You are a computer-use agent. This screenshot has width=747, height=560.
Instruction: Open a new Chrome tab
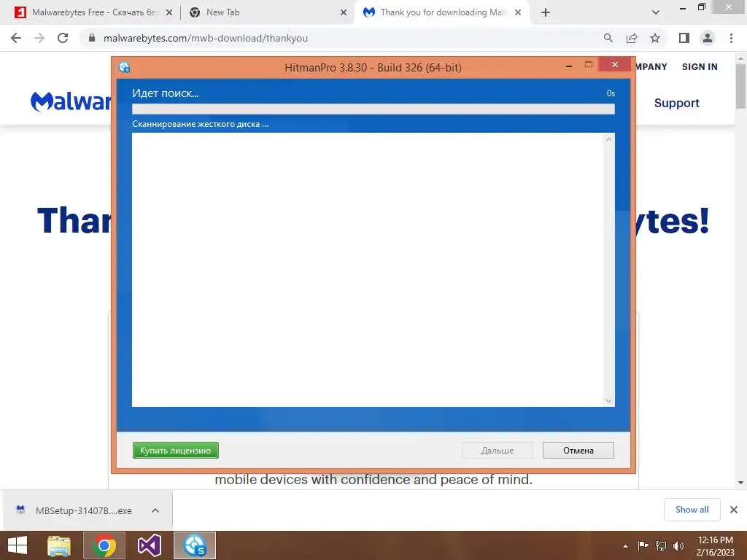(546, 13)
